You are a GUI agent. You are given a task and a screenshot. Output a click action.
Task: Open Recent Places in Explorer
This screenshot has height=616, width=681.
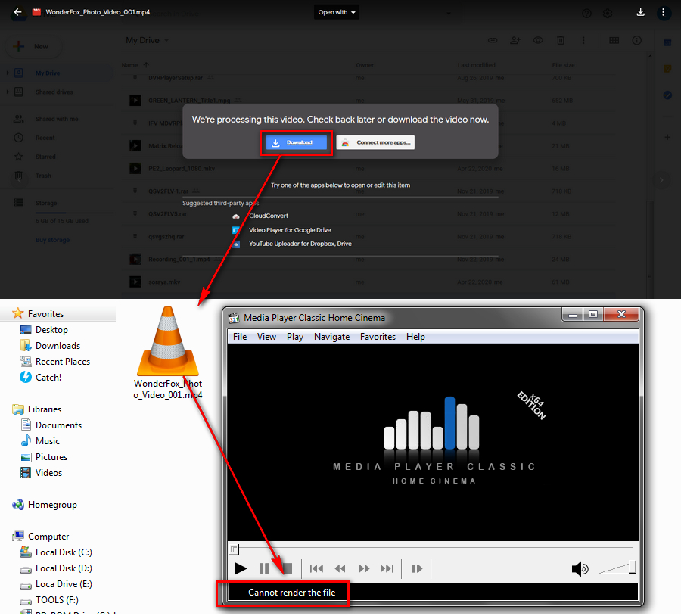click(63, 362)
